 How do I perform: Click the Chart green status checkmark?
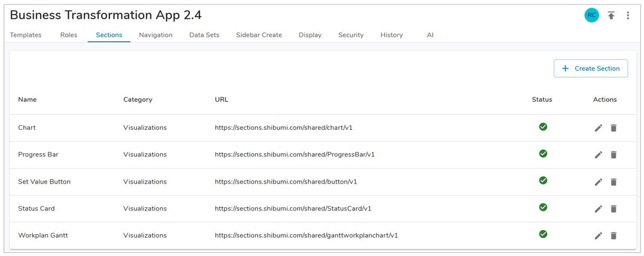543,127
